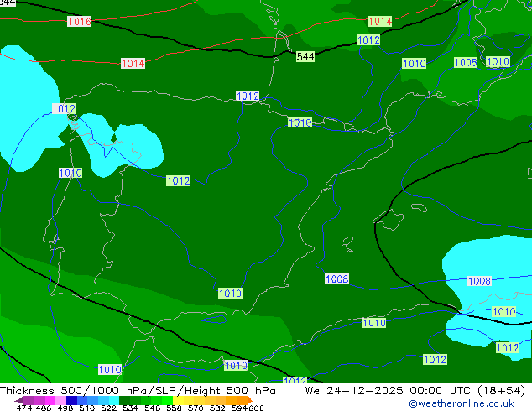Click the 486 legend value
This screenshot has width=532, height=411.
click(x=44, y=408)
